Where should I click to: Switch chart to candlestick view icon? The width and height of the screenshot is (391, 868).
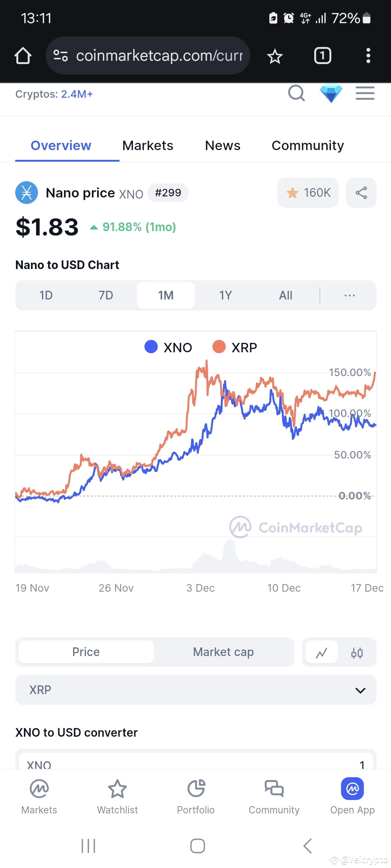click(x=357, y=653)
